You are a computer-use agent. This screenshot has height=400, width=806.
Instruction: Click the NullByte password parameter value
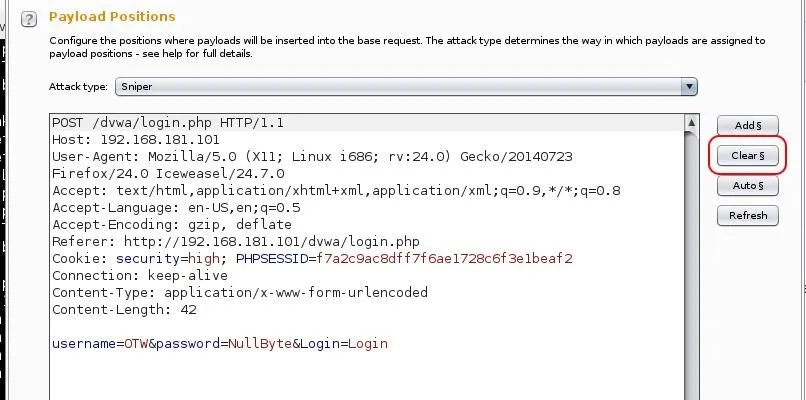click(260, 343)
